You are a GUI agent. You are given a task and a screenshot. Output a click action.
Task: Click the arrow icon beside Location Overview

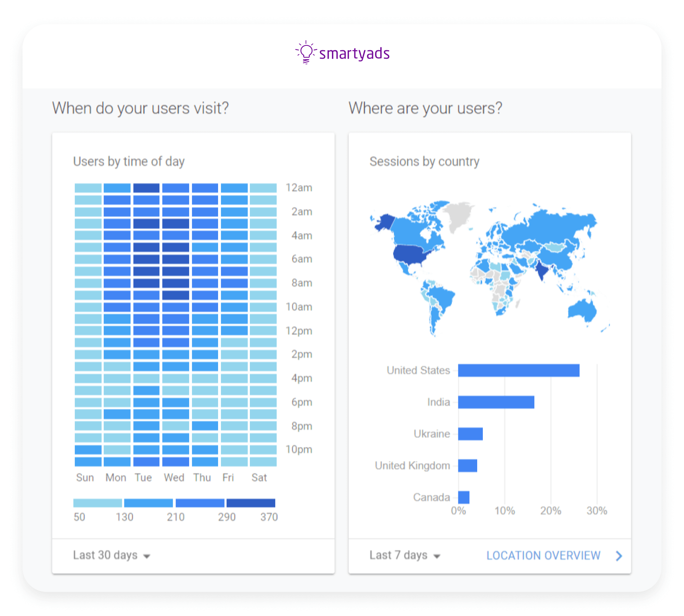[619, 556]
